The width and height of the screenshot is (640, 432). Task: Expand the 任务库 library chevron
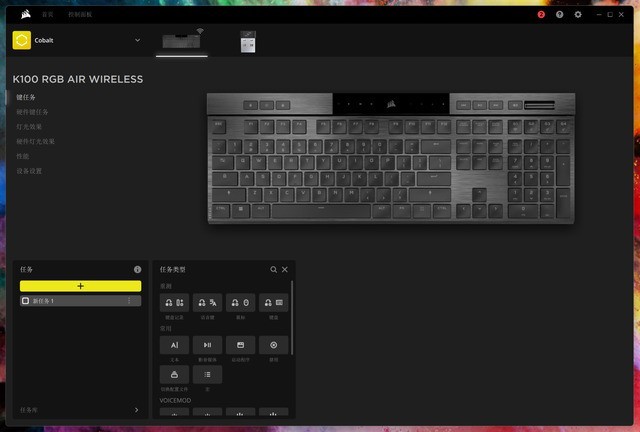click(x=136, y=410)
